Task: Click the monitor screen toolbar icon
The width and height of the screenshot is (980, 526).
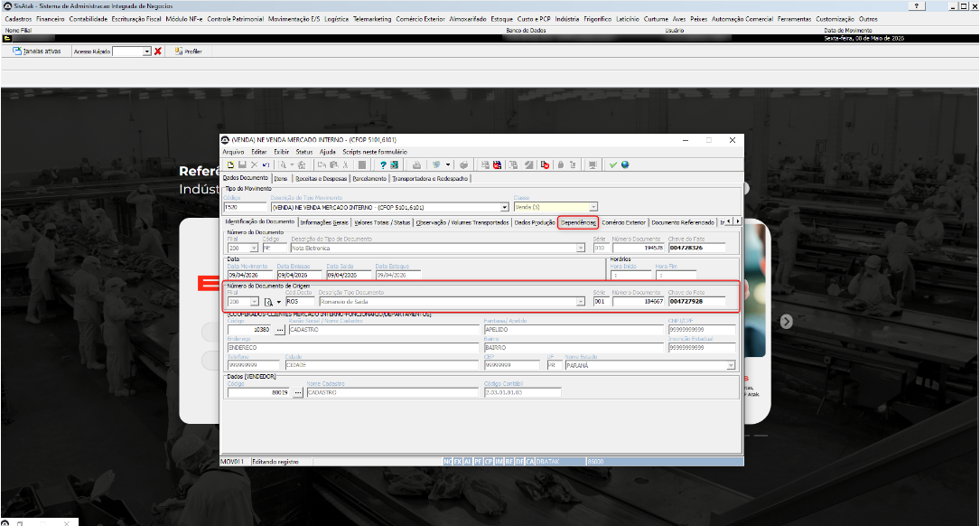Action: click(x=592, y=165)
